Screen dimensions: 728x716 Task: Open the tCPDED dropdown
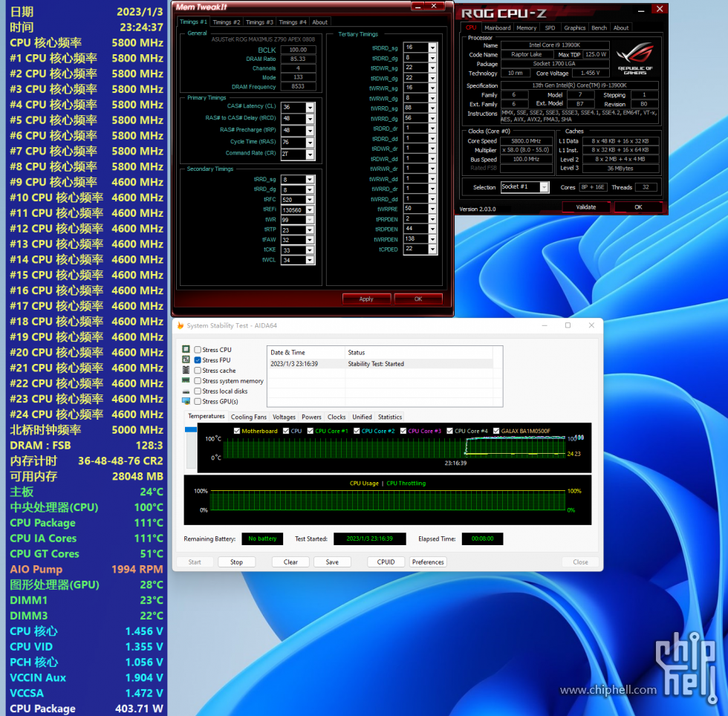432,250
